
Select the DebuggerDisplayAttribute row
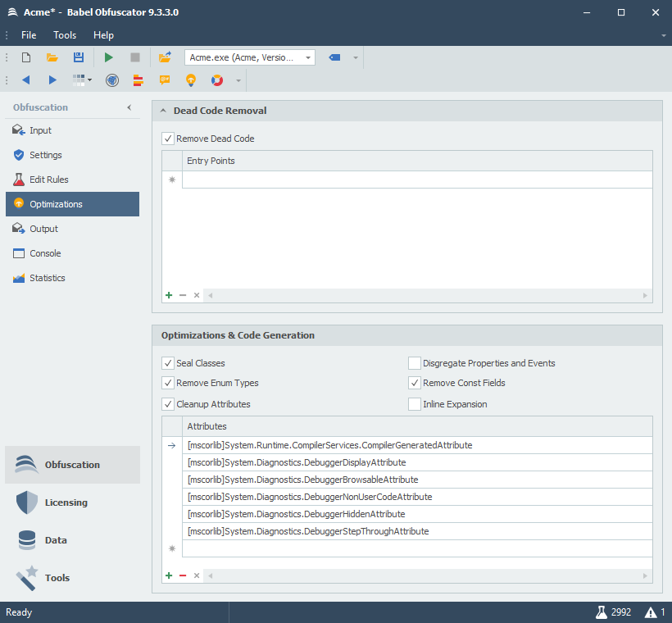coord(417,462)
